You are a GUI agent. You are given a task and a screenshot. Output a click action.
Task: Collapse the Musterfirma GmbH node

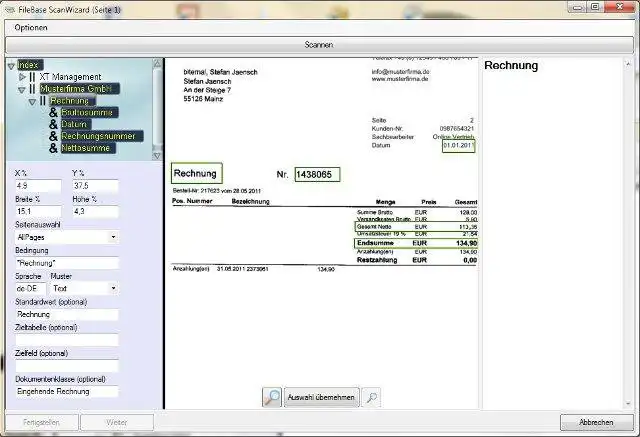pos(22,89)
